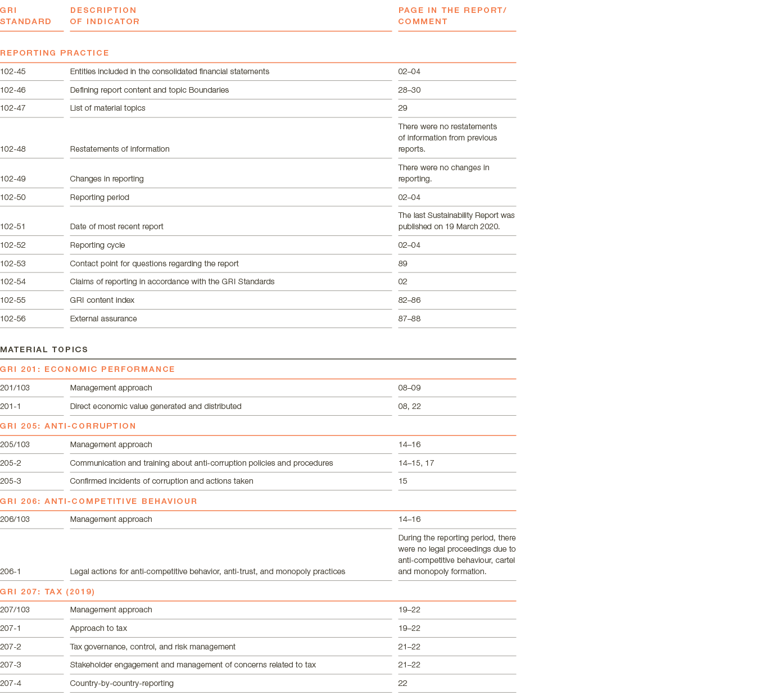Click comment 'There were no restatements'

pyautogui.click(x=448, y=126)
